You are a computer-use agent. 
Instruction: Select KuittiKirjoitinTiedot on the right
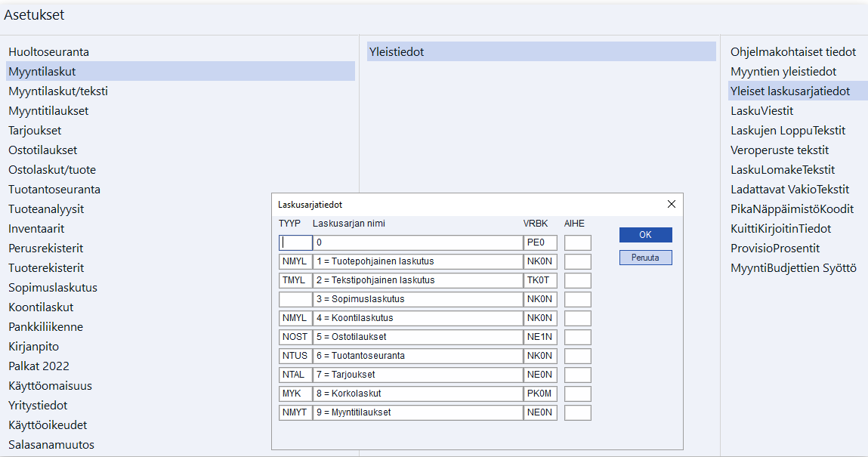tap(780, 229)
